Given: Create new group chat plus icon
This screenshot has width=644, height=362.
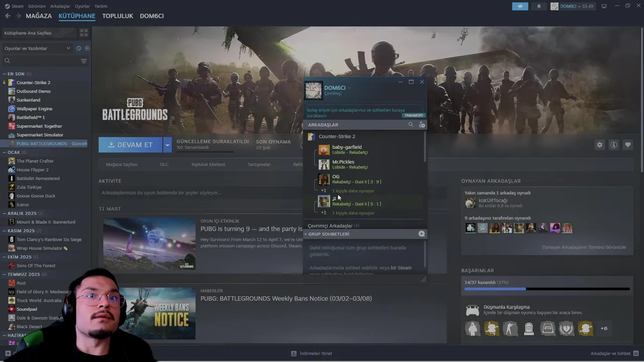Looking at the screenshot, I should pos(422,234).
